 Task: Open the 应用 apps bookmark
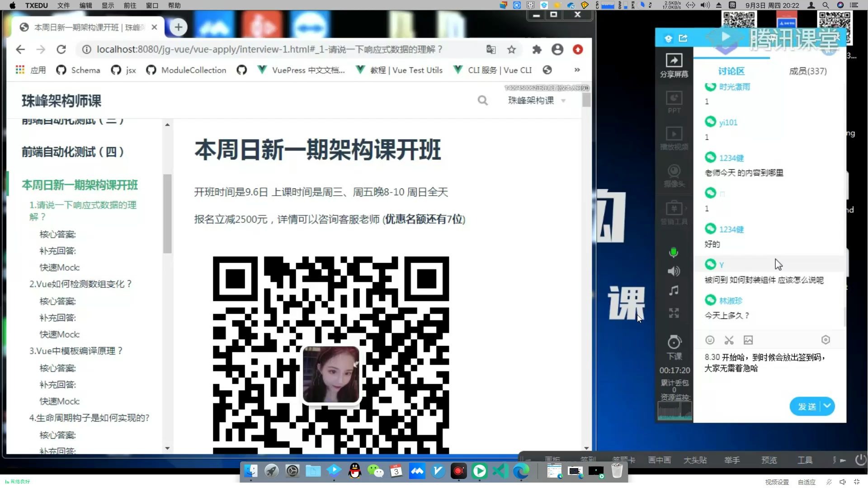coord(31,70)
